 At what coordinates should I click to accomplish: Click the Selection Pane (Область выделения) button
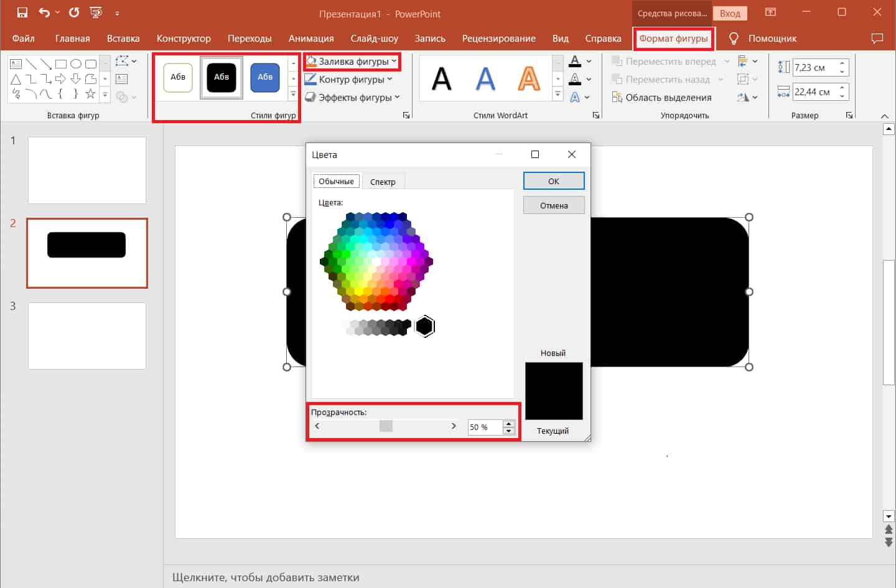(661, 97)
